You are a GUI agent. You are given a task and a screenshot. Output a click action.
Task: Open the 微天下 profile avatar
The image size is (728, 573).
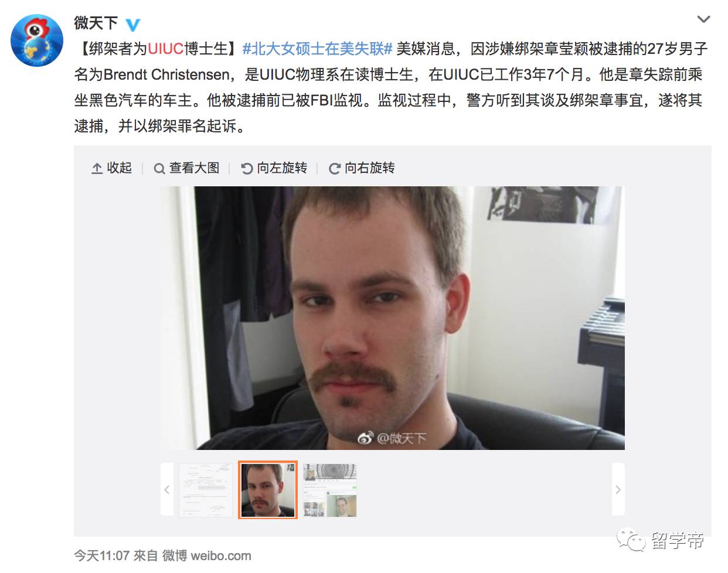37,40
